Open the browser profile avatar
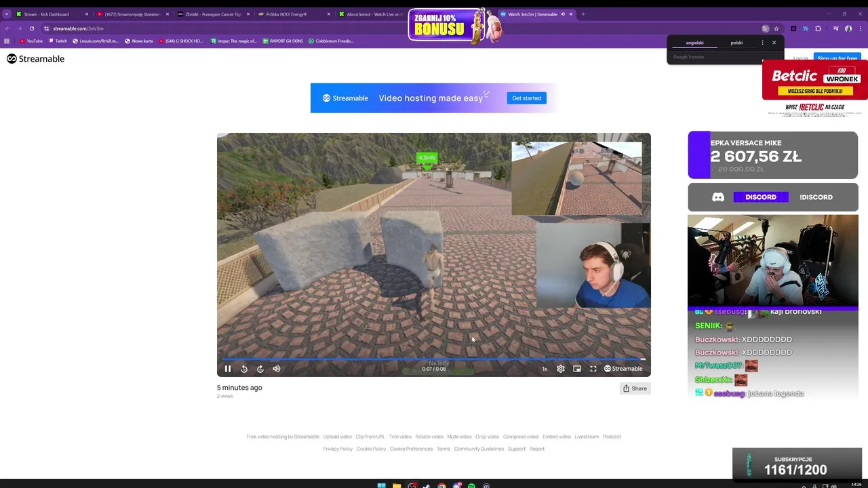Viewport: 868px width, 488px height. (x=848, y=28)
